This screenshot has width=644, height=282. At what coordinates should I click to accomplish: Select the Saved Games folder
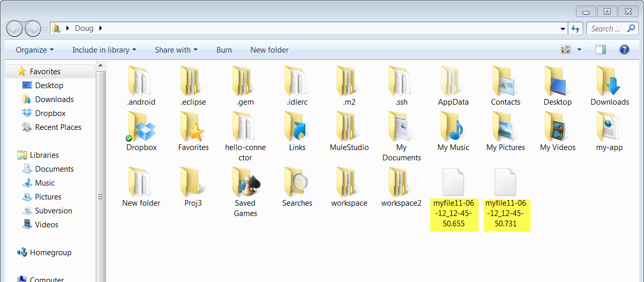245,192
